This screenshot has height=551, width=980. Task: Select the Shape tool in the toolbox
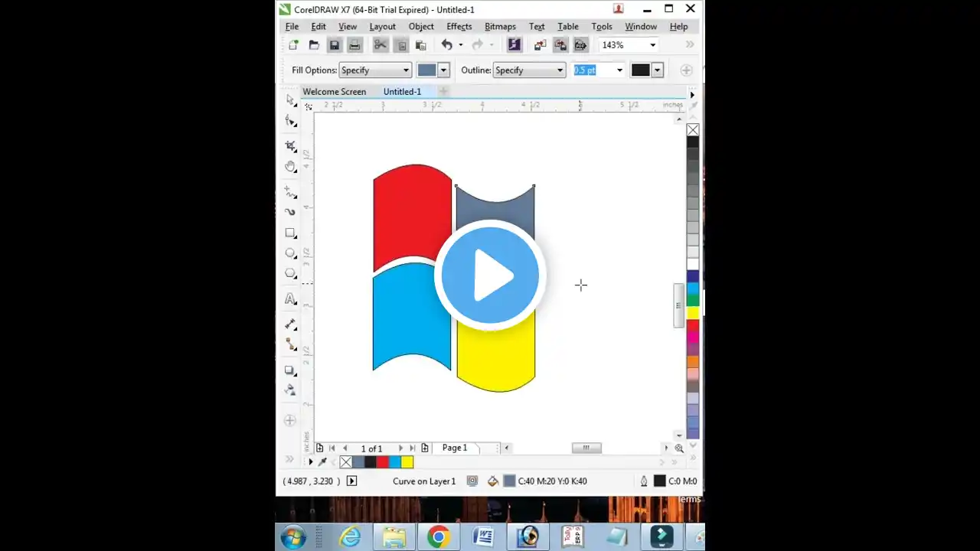tap(290, 121)
